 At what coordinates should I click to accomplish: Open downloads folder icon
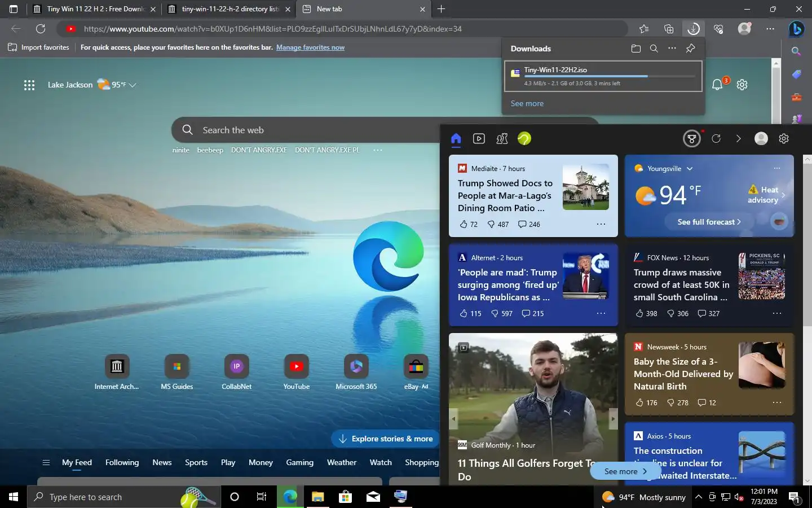click(x=636, y=49)
